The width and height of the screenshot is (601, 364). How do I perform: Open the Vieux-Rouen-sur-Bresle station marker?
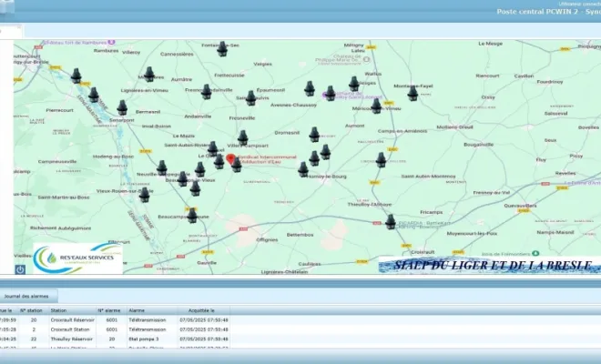[x=144, y=195]
